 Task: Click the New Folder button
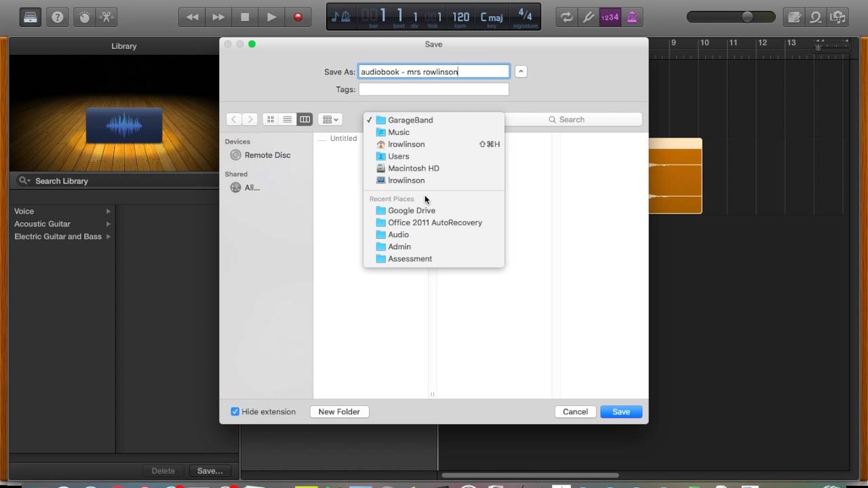coord(339,411)
